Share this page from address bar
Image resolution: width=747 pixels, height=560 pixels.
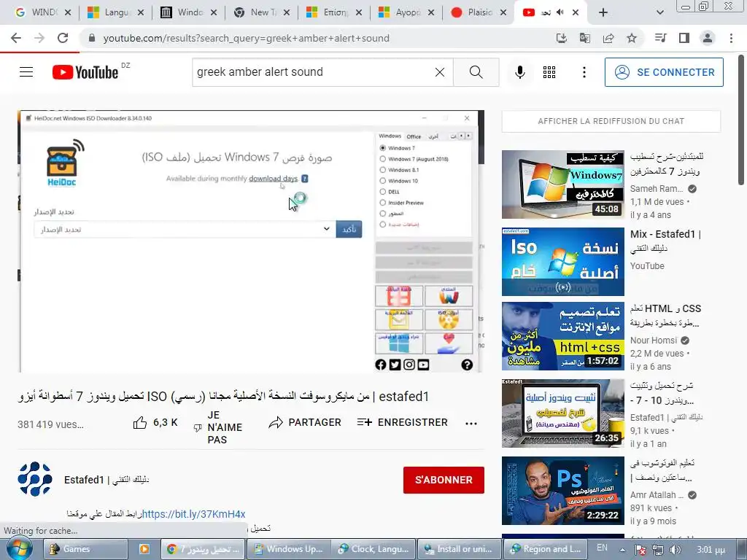[608, 38]
